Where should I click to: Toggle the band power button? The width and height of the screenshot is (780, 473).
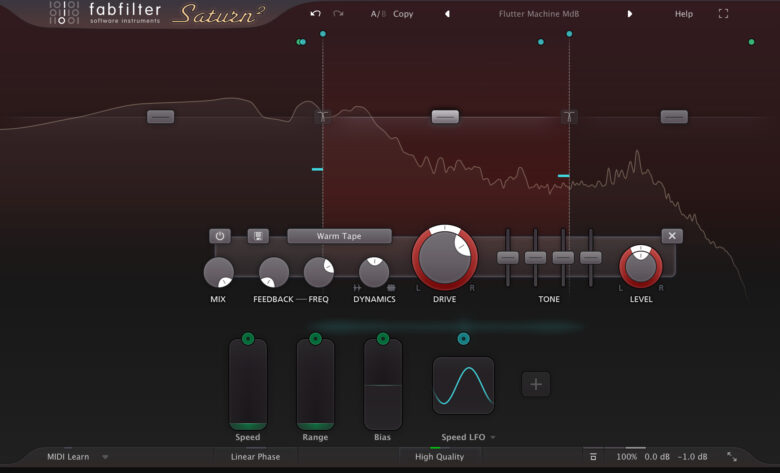coord(220,236)
